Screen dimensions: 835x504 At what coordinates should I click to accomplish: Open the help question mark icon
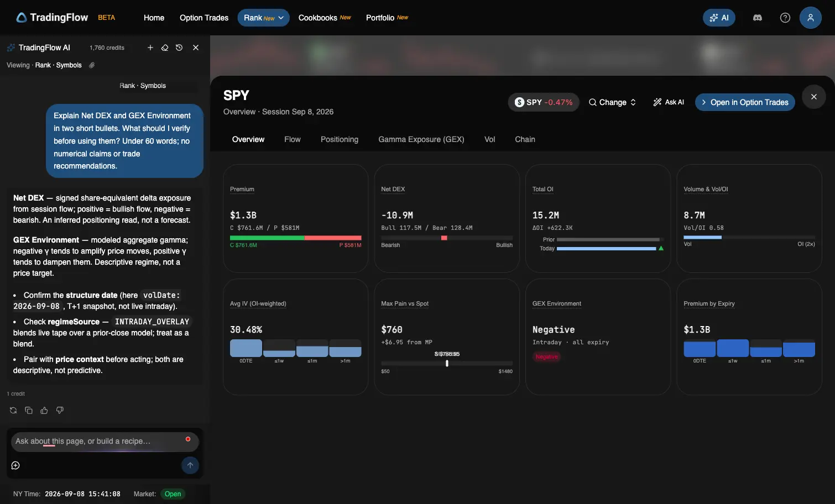785,18
